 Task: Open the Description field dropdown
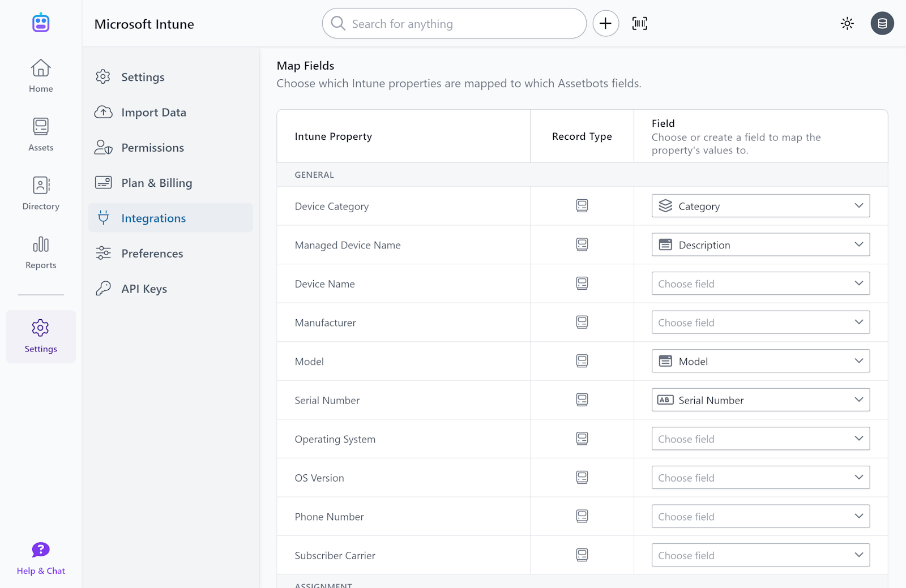click(x=760, y=244)
